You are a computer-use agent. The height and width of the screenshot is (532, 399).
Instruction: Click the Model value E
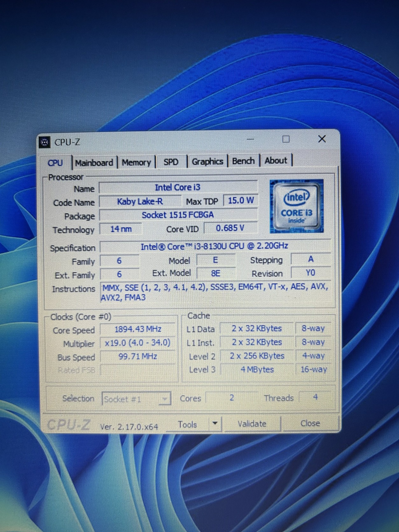point(215,260)
